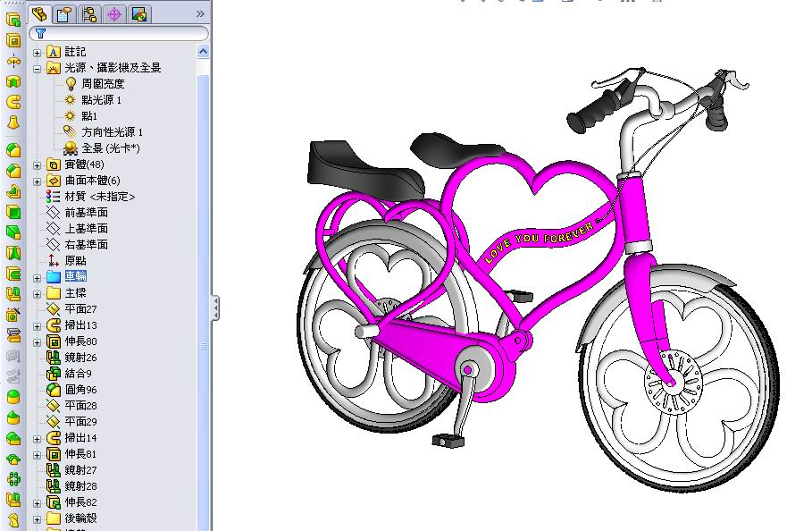The image size is (812, 531).
Task: Select the 點1 light item
Action: click(89, 116)
